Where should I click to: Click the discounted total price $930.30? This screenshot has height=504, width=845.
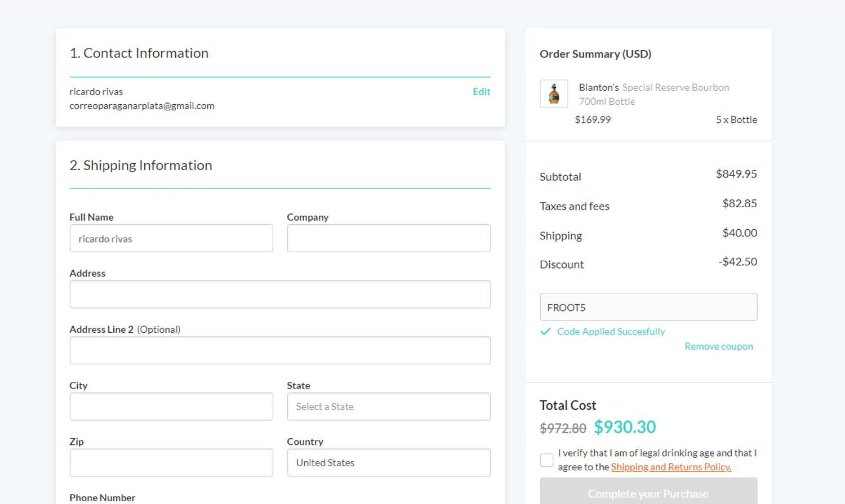click(625, 427)
